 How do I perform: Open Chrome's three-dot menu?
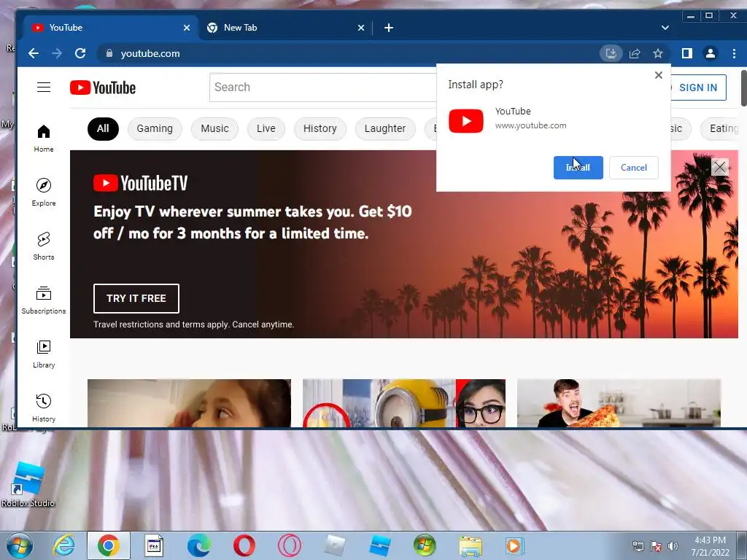734,53
